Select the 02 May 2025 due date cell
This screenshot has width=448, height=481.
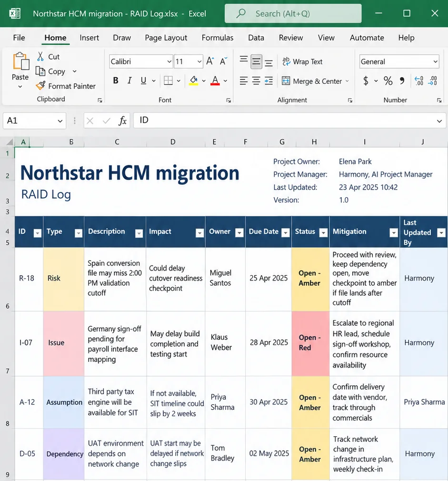[269, 454]
